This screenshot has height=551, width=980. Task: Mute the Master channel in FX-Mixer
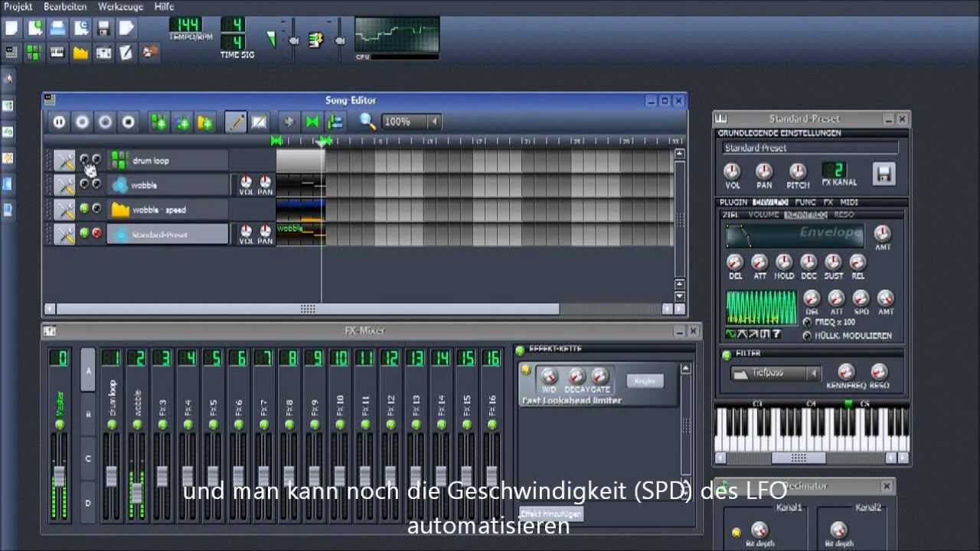click(x=60, y=424)
